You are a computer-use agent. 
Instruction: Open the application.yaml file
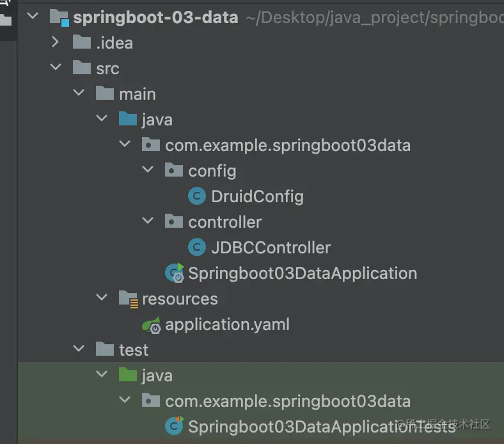(x=227, y=325)
